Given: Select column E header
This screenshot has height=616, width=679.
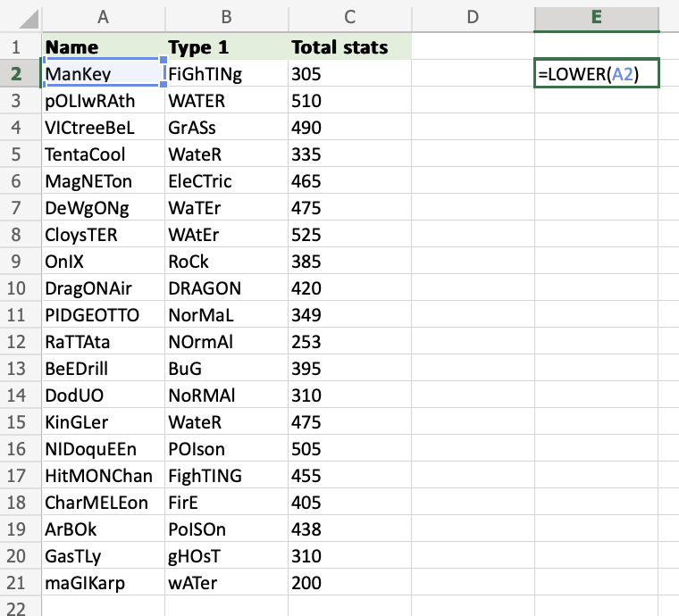Looking at the screenshot, I should pyautogui.click(x=596, y=16).
